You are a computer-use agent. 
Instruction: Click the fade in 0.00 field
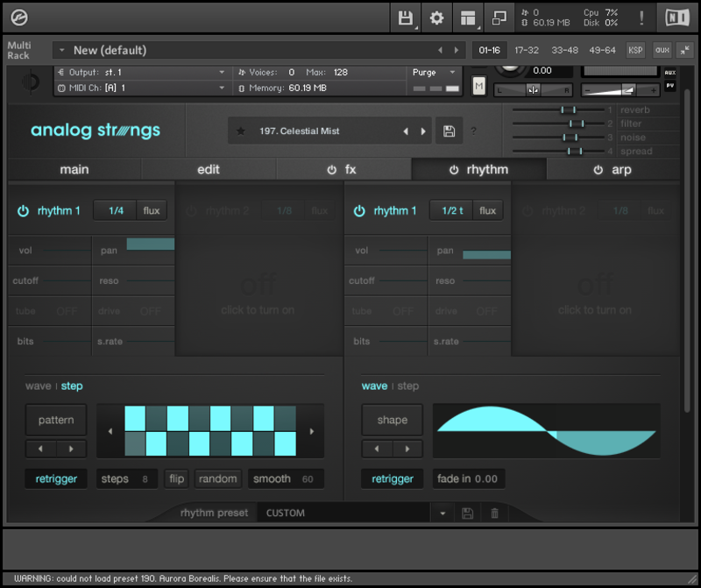click(469, 478)
